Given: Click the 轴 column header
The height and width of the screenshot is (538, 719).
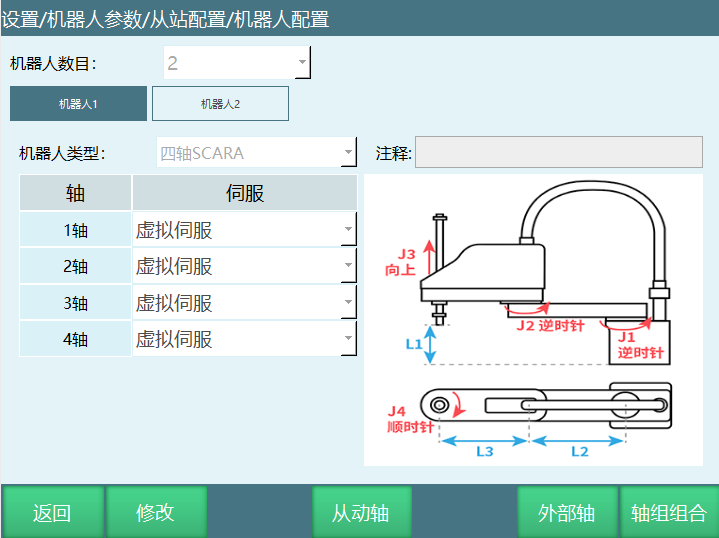Looking at the screenshot, I should coord(76,193).
